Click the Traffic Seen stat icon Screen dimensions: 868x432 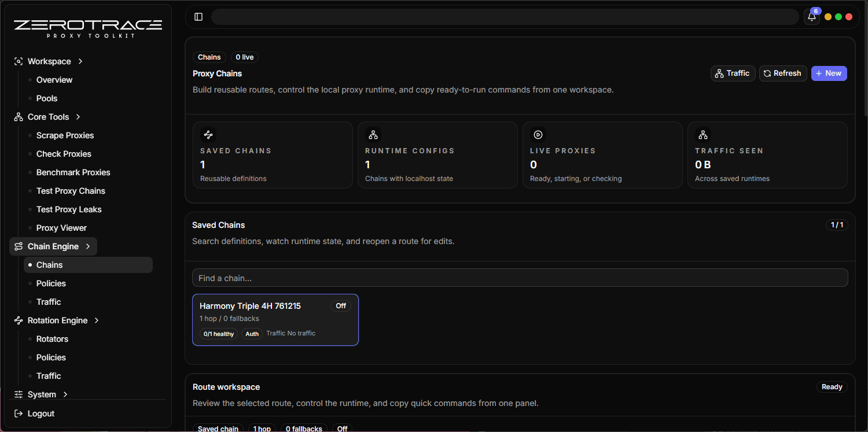(703, 135)
